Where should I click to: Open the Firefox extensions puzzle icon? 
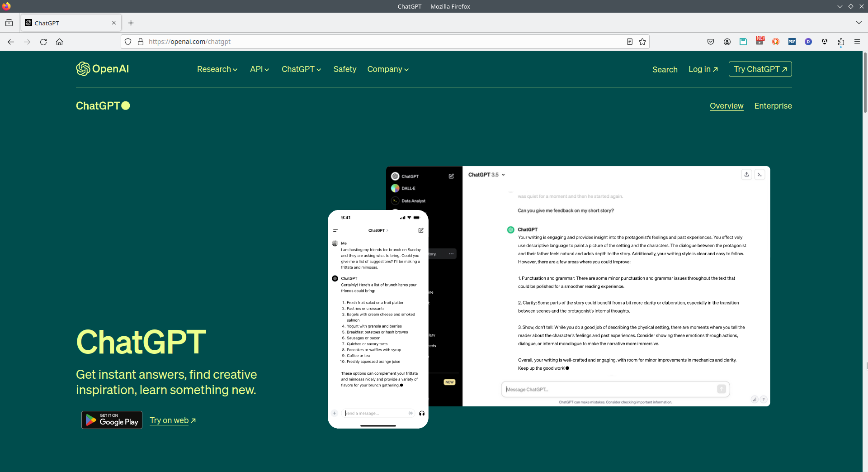(x=841, y=42)
